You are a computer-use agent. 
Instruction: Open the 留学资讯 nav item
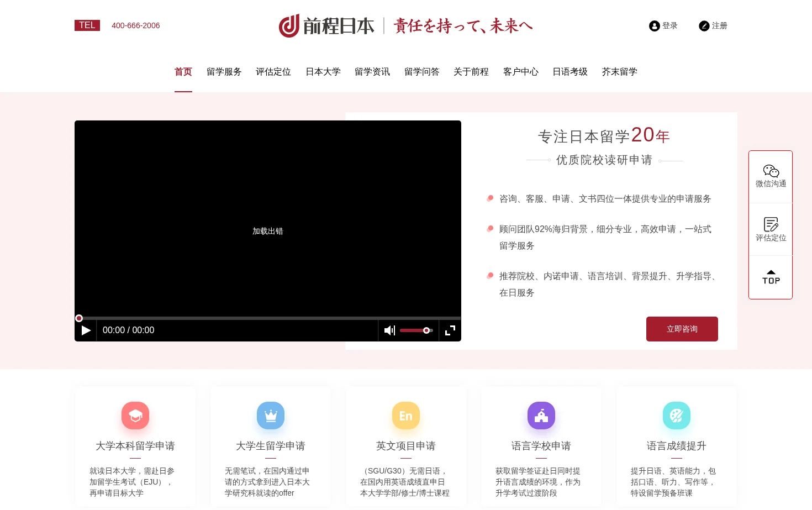point(372,72)
